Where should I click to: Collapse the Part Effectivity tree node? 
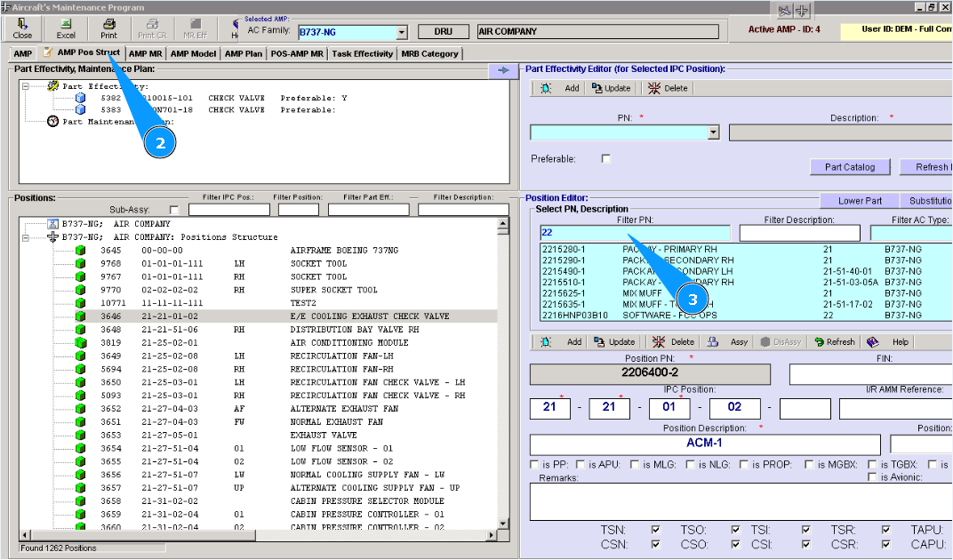click(27, 86)
